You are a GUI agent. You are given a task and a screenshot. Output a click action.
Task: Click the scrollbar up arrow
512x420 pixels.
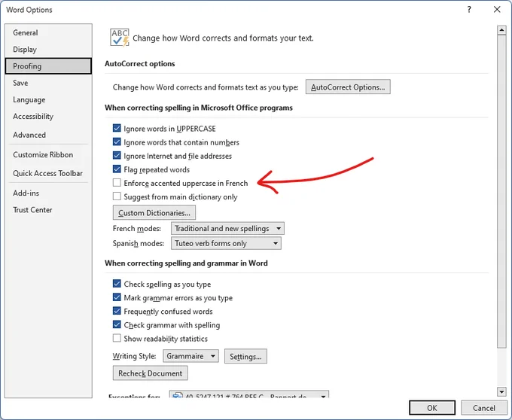[501, 30]
